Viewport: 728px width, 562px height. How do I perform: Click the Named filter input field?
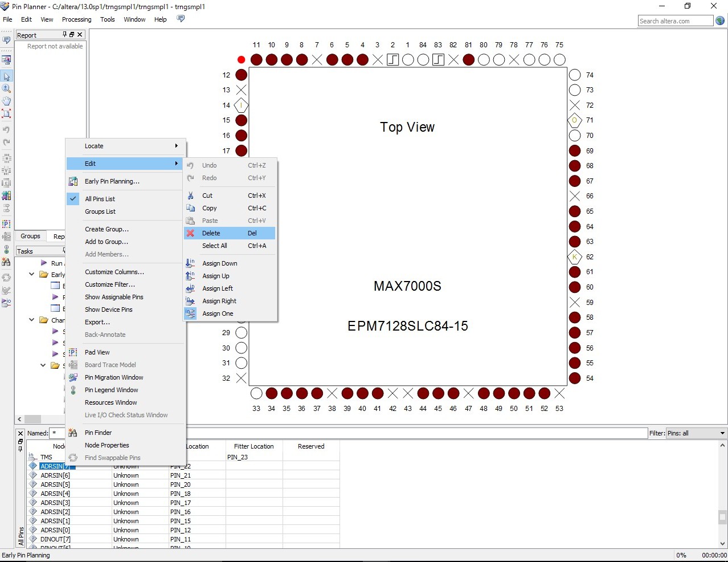click(x=349, y=433)
